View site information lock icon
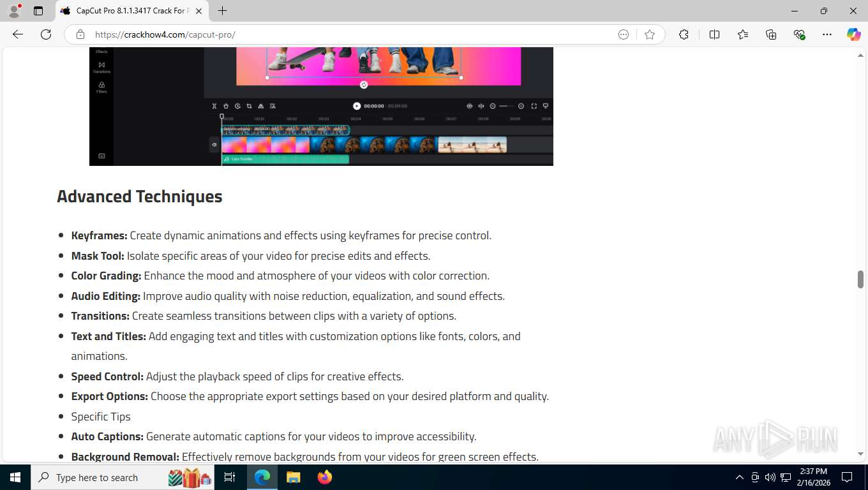 80,34
